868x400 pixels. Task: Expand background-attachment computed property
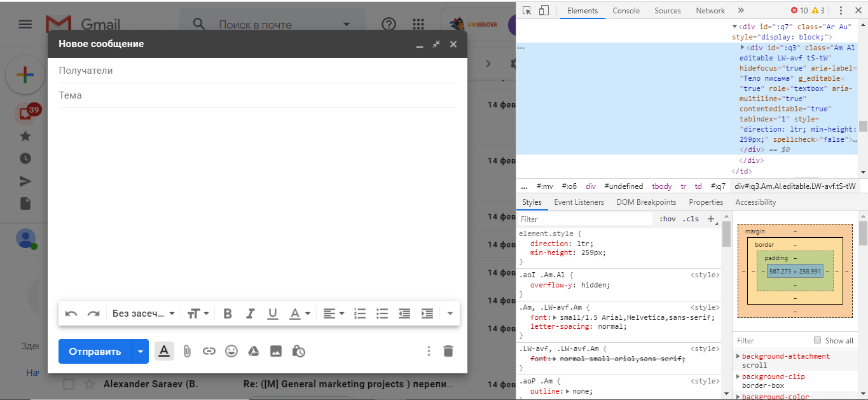tap(738, 356)
